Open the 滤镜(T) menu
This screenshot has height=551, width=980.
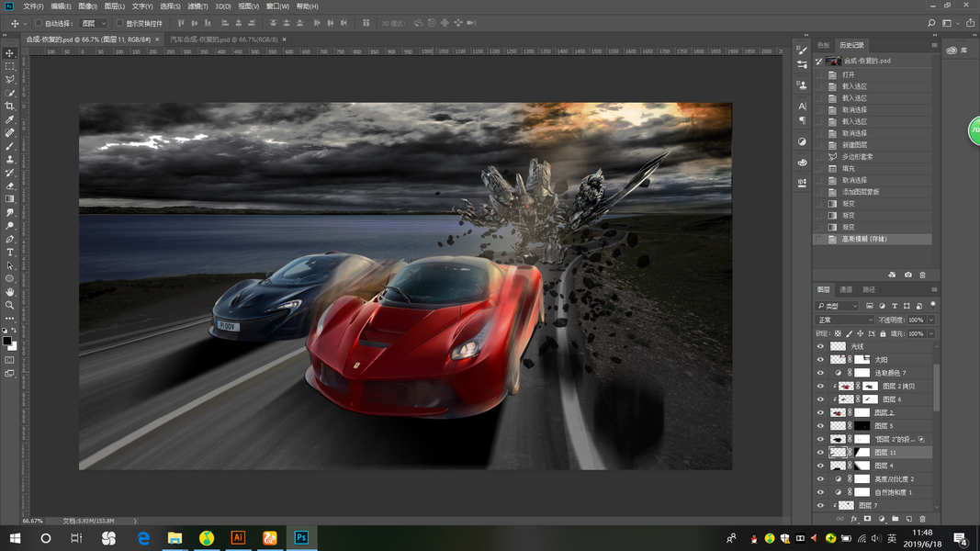197,6
